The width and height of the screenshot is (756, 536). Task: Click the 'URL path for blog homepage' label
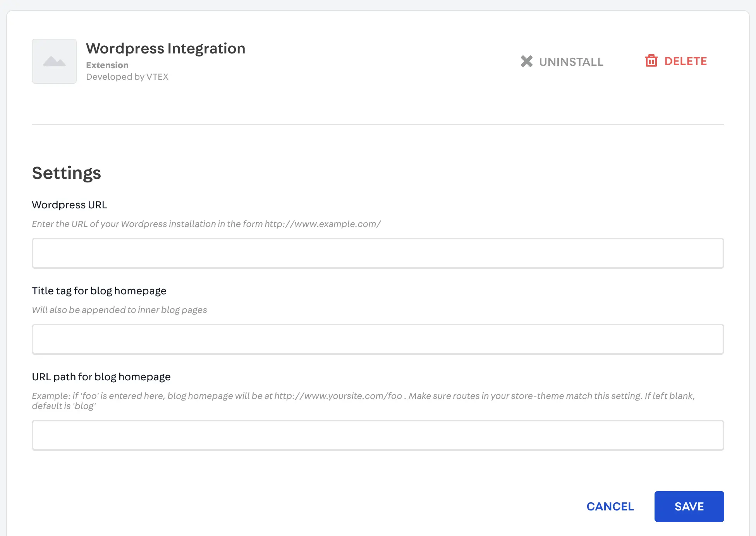coord(101,377)
